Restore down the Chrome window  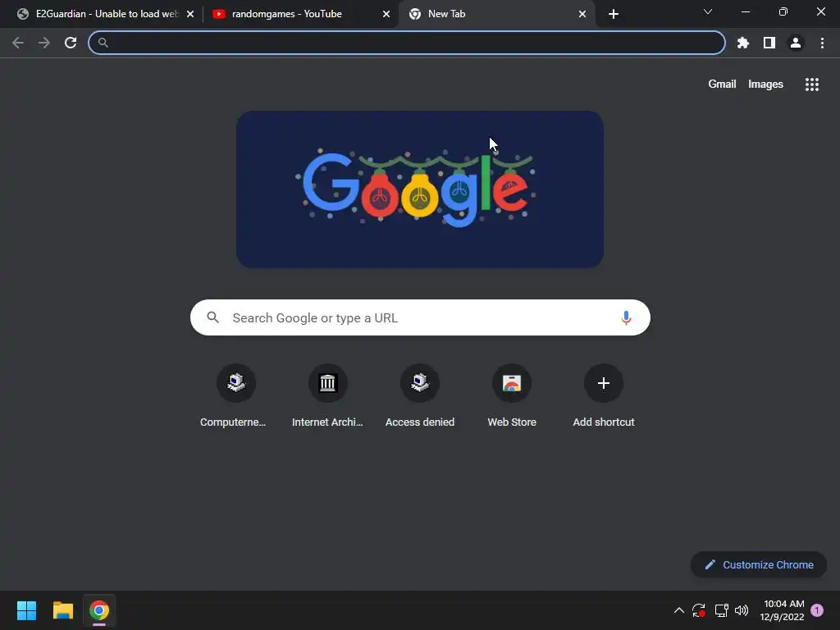point(783,11)
